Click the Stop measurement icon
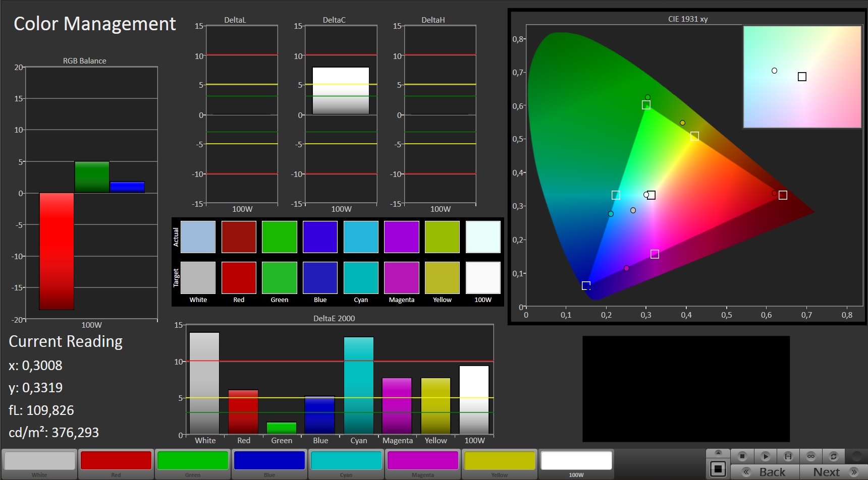The width and height of the screenshot is (868, 480). (742, 456)
